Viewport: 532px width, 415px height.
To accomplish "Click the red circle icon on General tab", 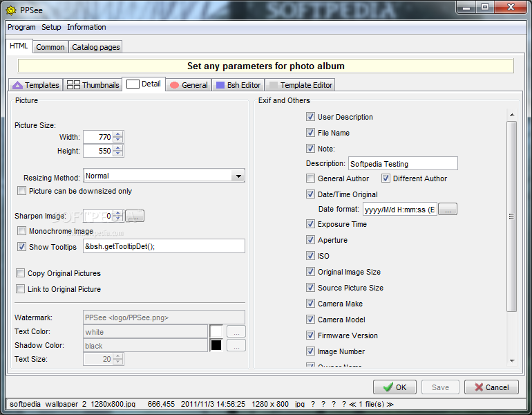I will [174, 85].
